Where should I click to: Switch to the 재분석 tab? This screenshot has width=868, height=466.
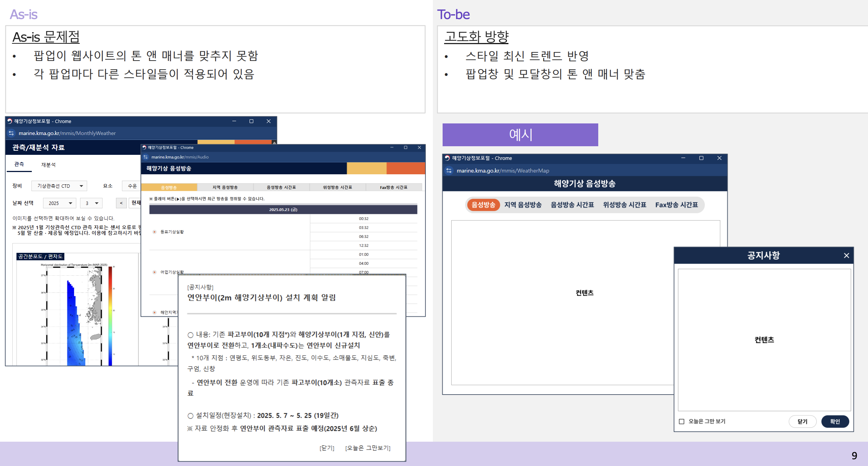[48, 165]
